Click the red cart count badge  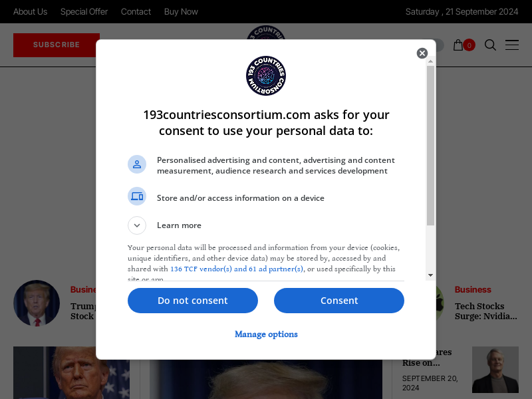pyautogui.click(x=469, y=45)
